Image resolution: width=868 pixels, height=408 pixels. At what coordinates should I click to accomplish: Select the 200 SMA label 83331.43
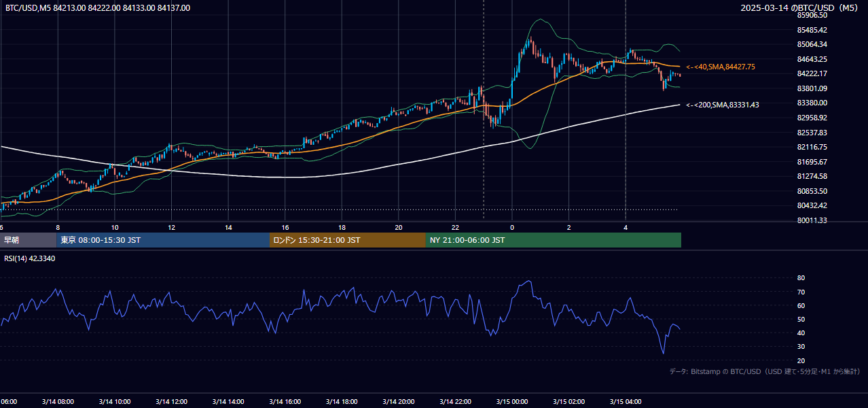[x=723, y=105]
